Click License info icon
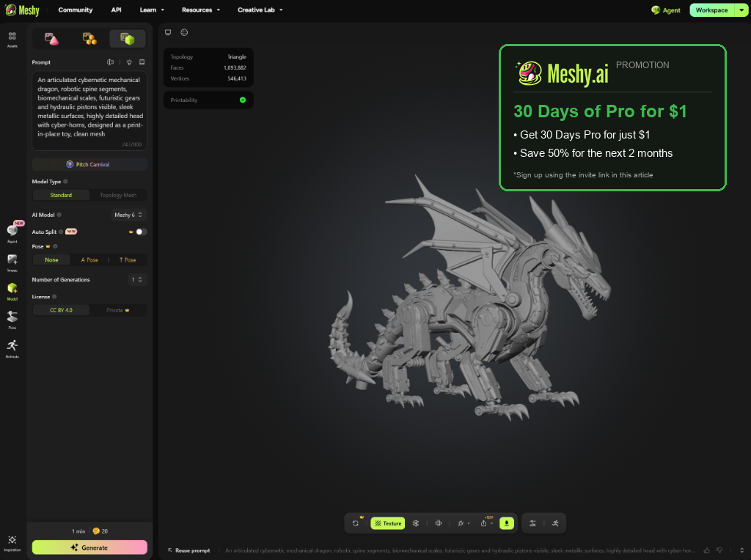Screen dimensions: 751x560 point(54,297)
